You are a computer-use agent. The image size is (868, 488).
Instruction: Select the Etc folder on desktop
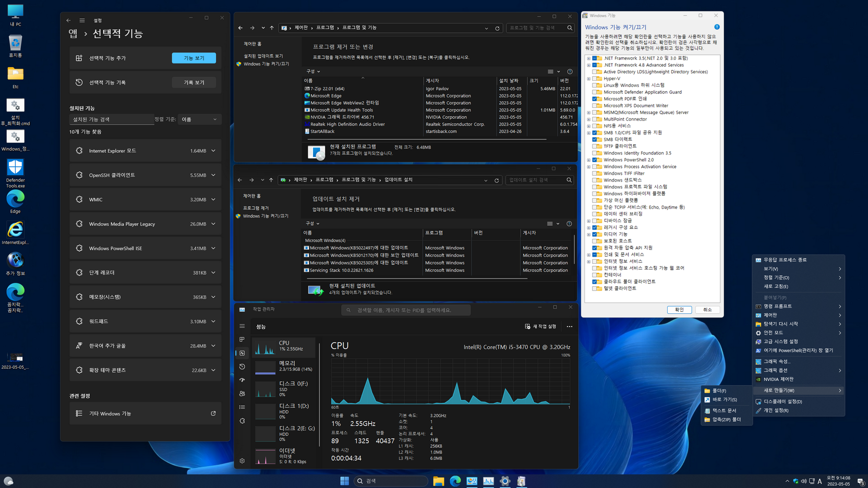[15, 77]
